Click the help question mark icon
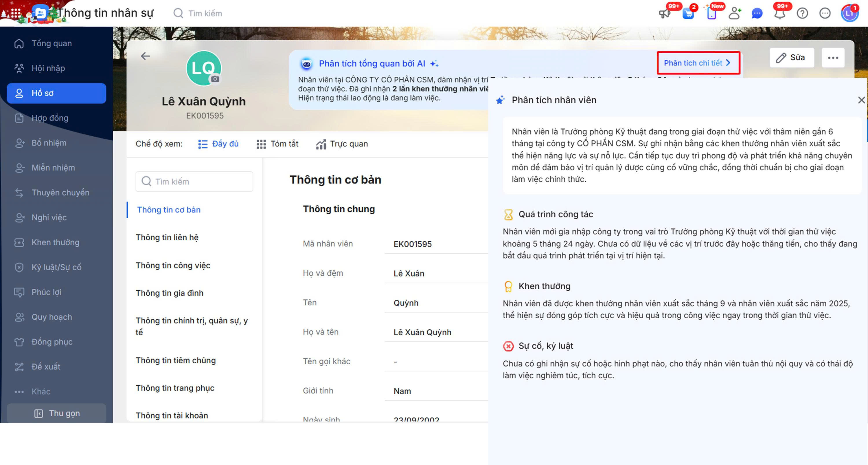The width and height of the screenshot is (868, 465). click(802, 14)
